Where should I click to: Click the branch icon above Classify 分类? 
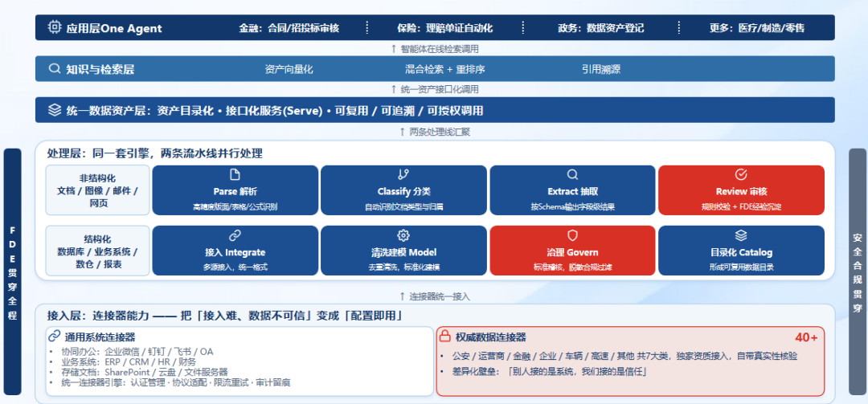pyautogui.click(x=403, y=175)
